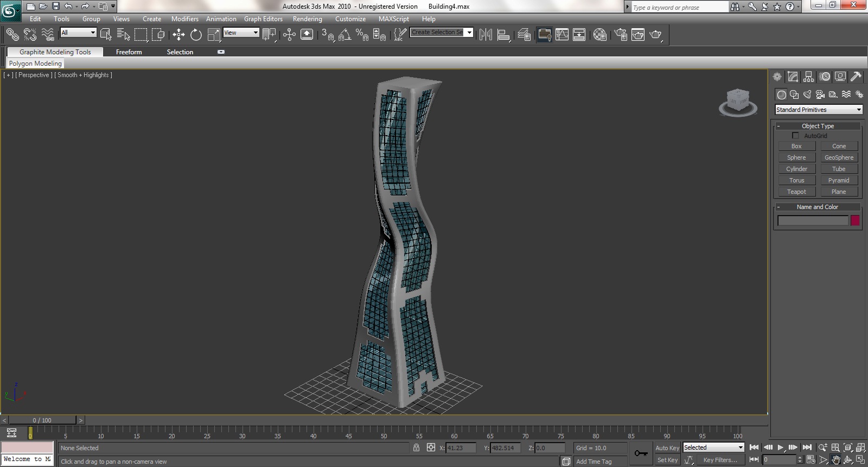
Task: Open Render Setup dialog
Action: click(620, 35)
